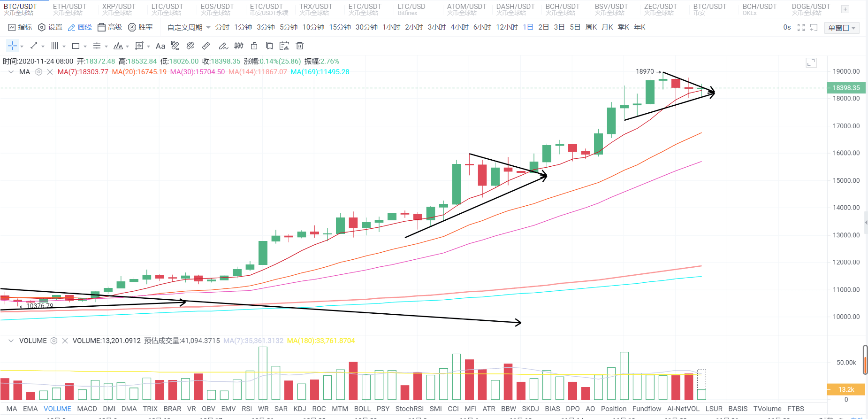
Task: Toggle the 画线 drawing toolbar
Action: click(x=80, y=27)
